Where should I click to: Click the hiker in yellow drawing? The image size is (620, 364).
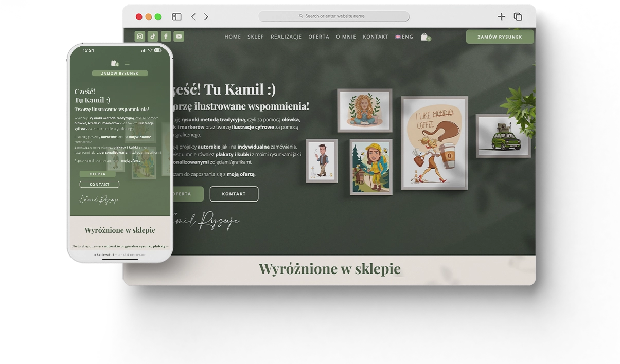tap(371, 167)
